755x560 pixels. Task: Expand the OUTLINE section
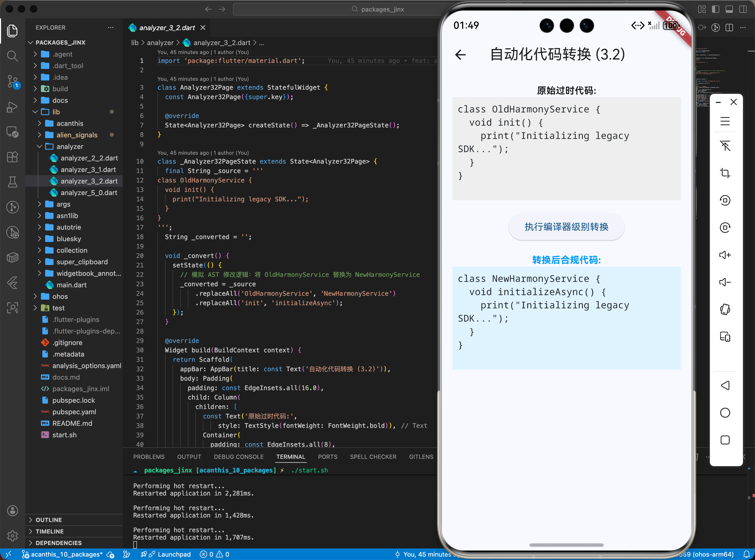coord(49,520)
